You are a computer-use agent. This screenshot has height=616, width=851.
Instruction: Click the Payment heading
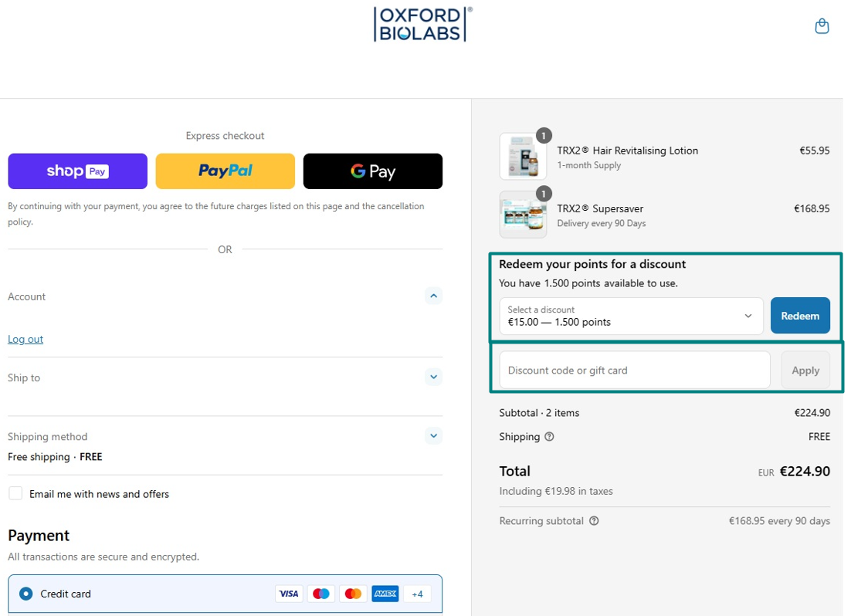click(39, 536)
